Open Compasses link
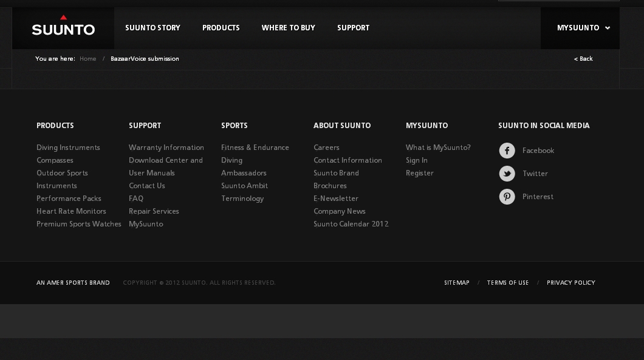Viewport: 644px width, 360px height. coord(55,160)
